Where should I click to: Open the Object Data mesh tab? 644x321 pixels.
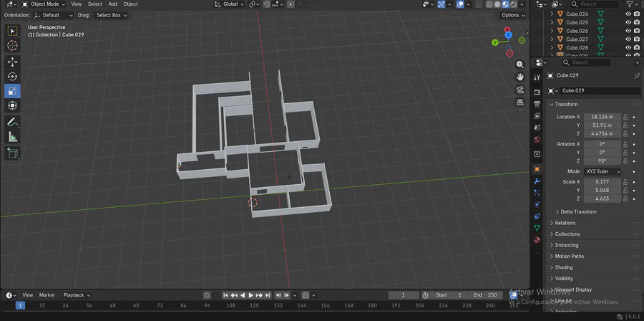(537, 228)
